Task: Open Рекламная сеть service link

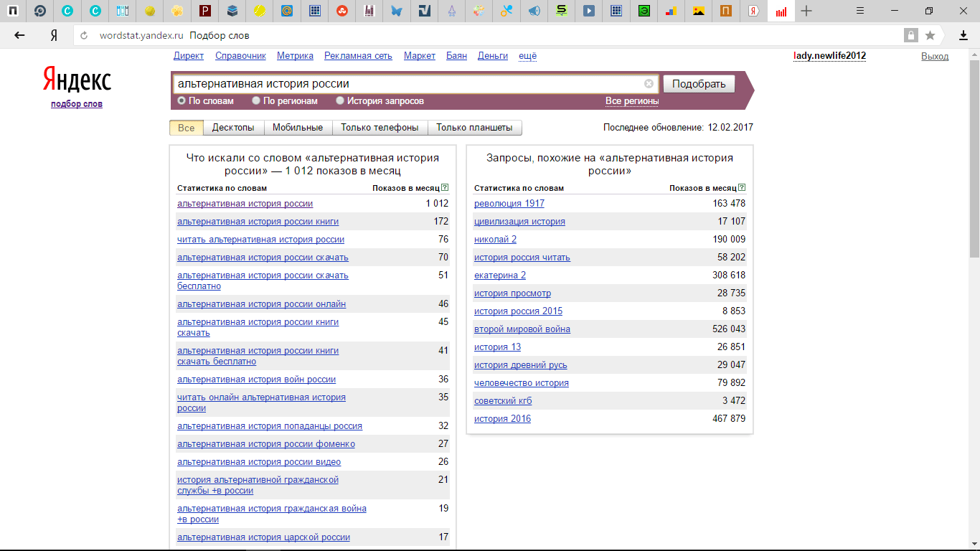Action: pos(358,56)
